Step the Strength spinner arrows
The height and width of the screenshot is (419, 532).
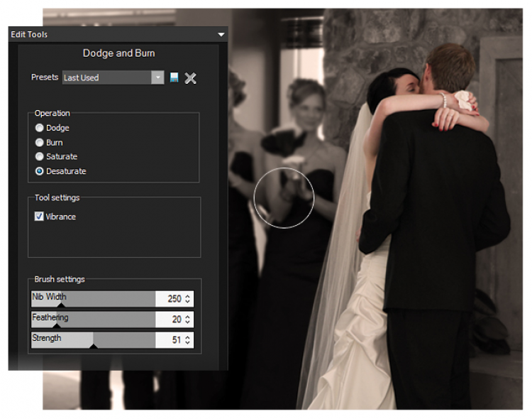[188, 340]
